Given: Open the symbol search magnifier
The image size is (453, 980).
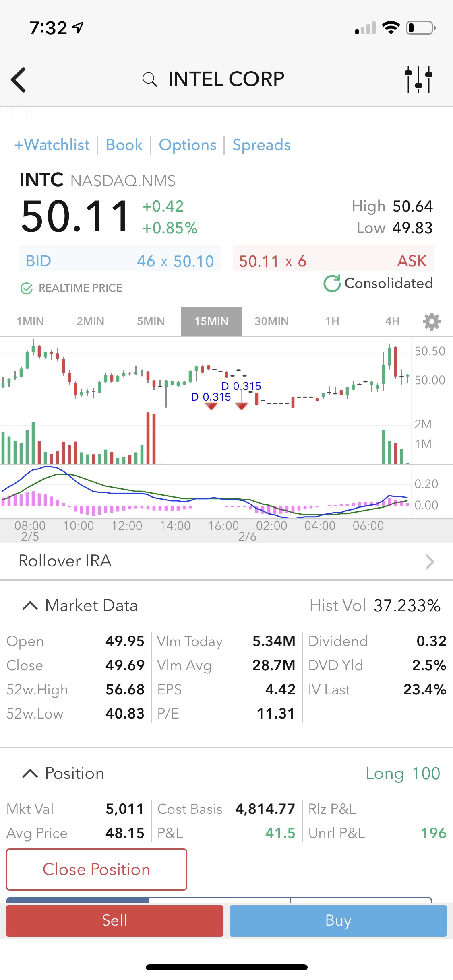Looking at the screenshot, I should click(149, 79).
